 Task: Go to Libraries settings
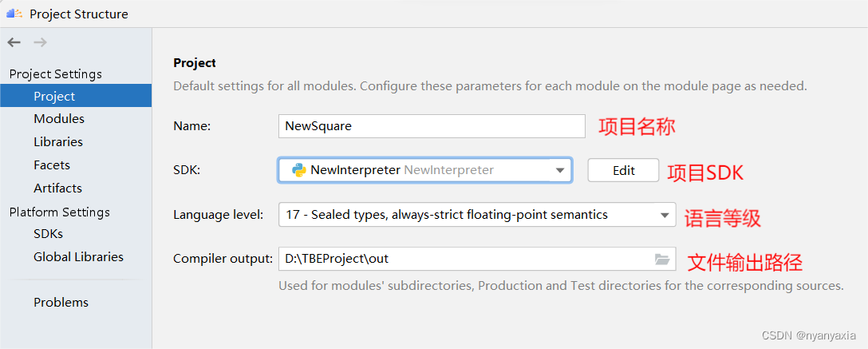[58, 141]
